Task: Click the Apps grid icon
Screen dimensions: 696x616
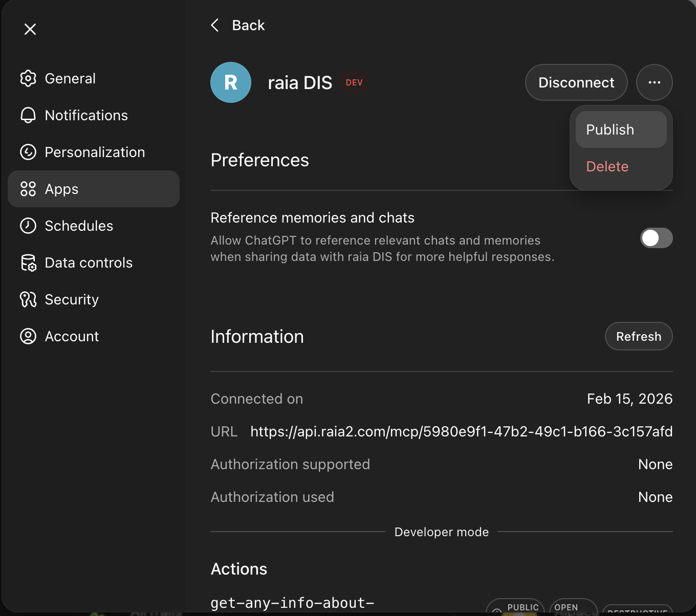Action: point(28,189)
